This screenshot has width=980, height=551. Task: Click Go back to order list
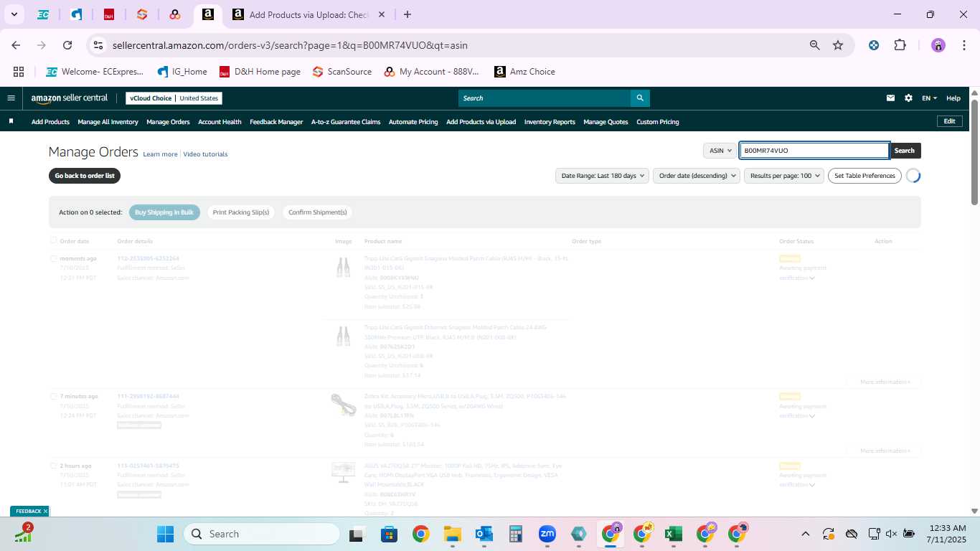pyautogui.click(x=85, y=176)
